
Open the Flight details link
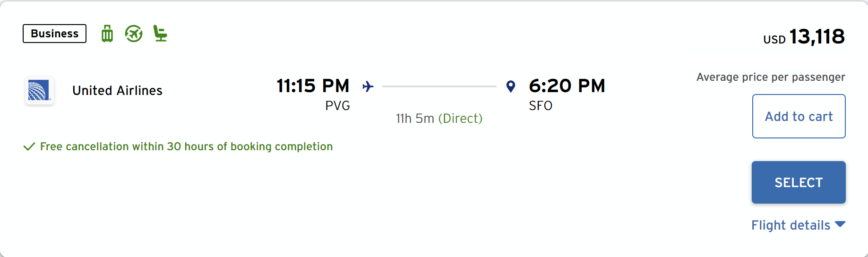[791, 225]
